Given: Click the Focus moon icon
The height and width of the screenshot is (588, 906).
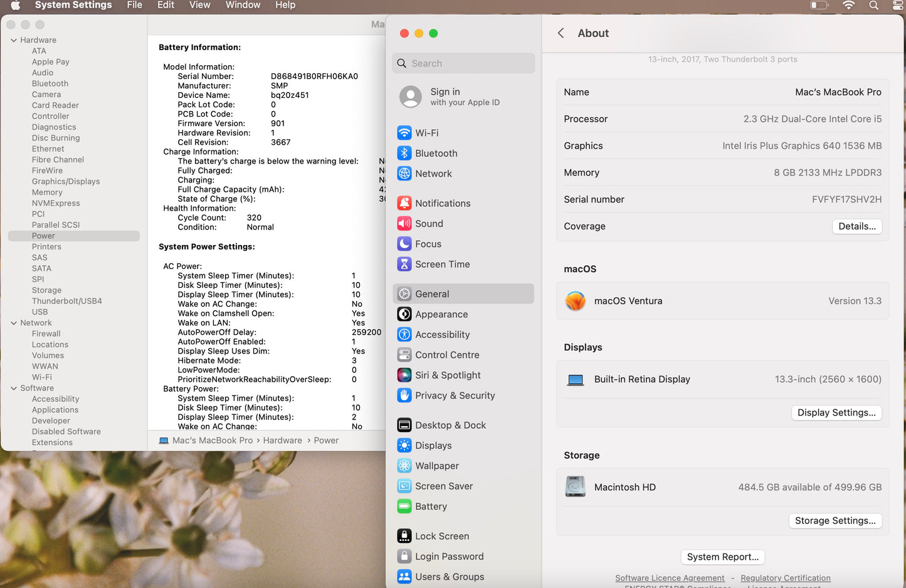Looking at the screenshot, I should 404,244.
